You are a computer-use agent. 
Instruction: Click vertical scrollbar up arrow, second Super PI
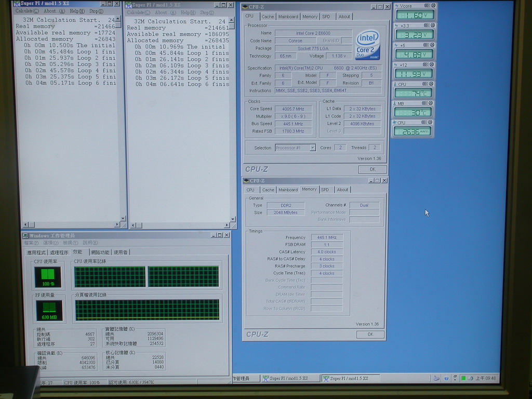232,21
